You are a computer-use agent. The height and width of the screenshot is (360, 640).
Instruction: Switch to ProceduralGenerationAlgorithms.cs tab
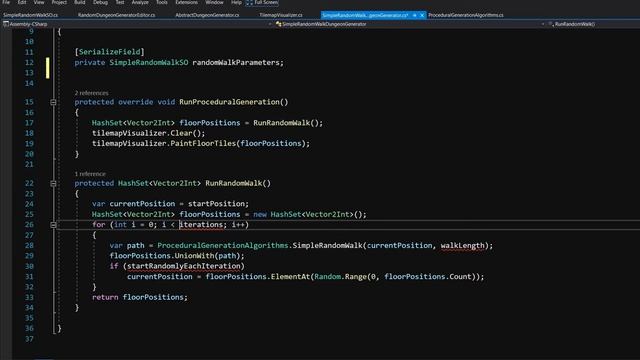466,15
